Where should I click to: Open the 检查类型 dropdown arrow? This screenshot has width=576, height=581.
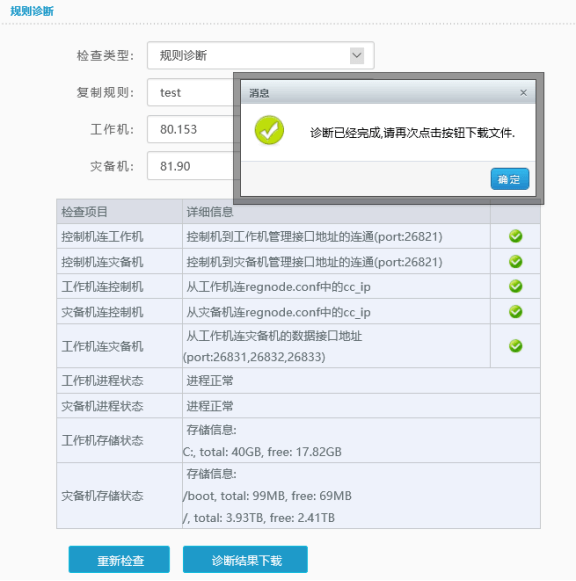(x=357, y=56)
